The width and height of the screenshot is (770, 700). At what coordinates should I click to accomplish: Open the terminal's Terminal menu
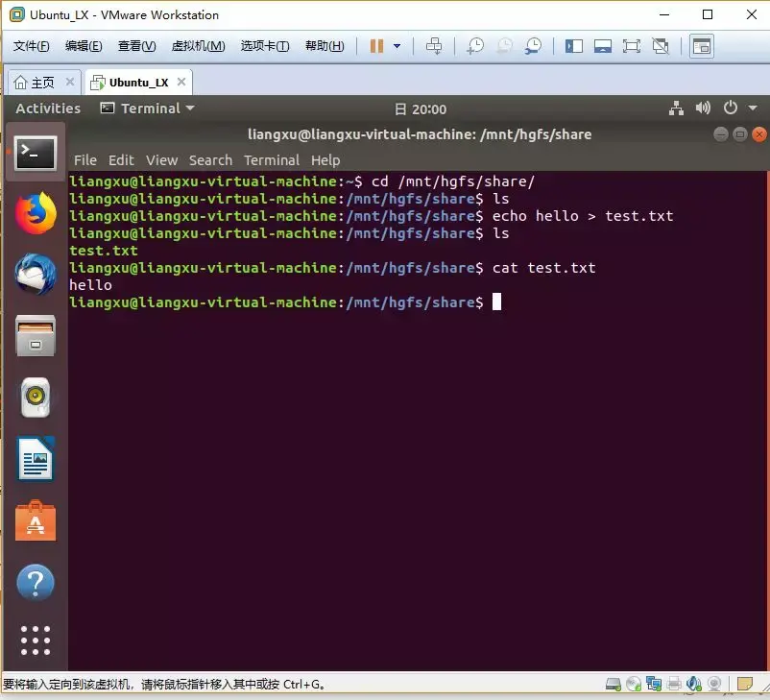(272, 160)
